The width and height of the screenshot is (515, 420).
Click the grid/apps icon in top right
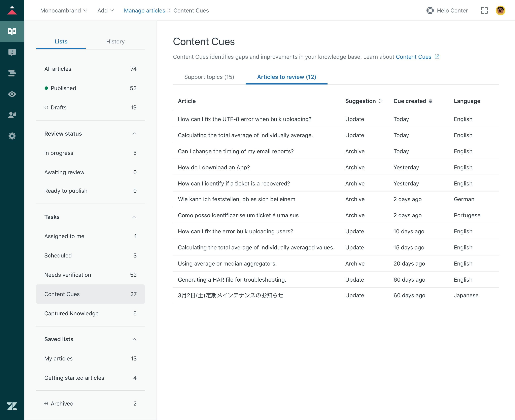tap(485, 10)
